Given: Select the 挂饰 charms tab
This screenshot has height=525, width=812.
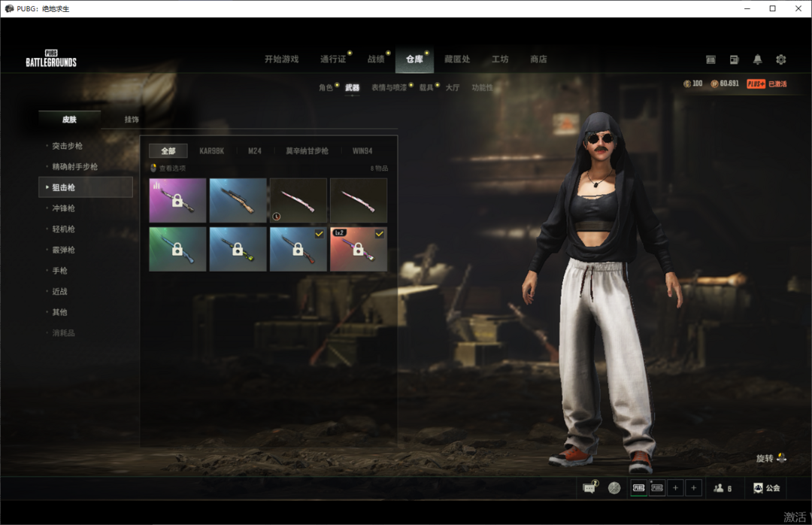Looking at the screenshot, I should [132, 119].
